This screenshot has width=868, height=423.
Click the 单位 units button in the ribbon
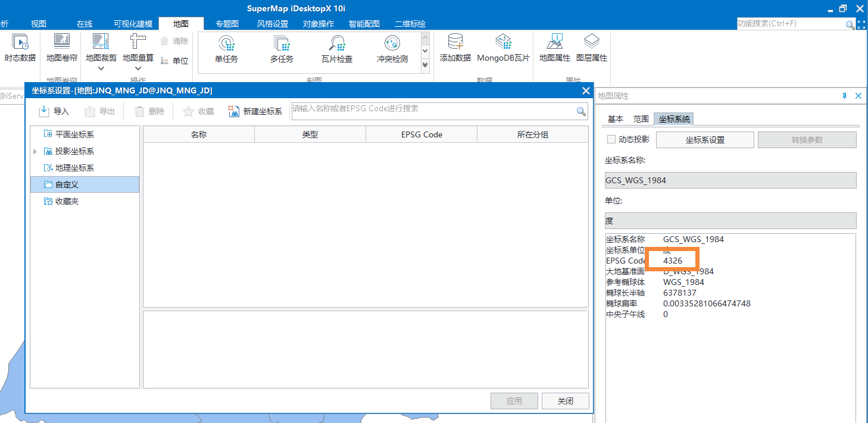174,61
